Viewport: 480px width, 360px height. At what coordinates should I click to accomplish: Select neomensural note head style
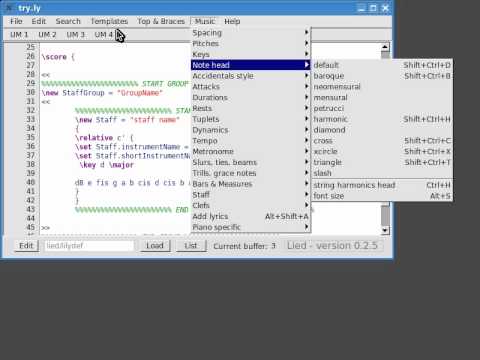point(382,87)
